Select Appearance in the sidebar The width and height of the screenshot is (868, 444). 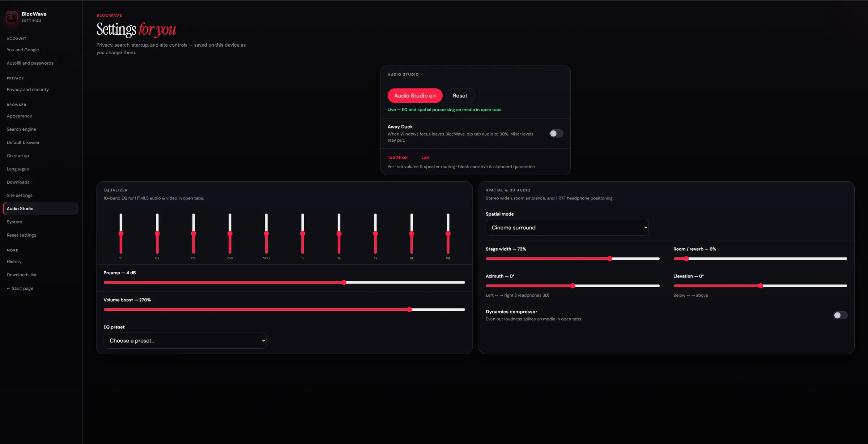click(41, 116)
